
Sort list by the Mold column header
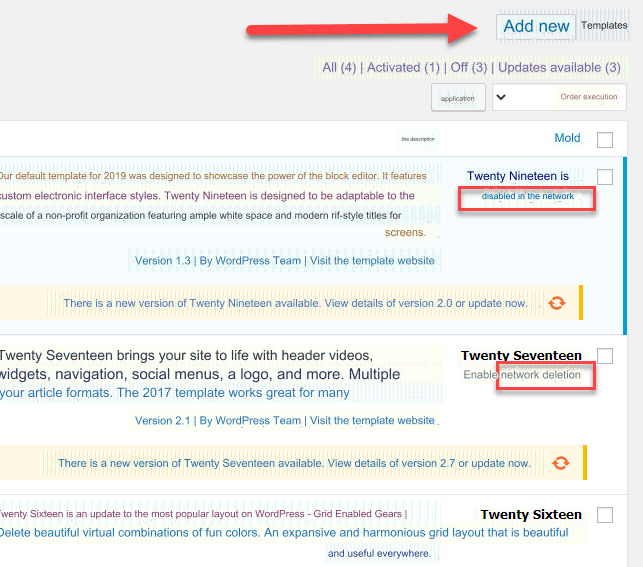(567, 138)
